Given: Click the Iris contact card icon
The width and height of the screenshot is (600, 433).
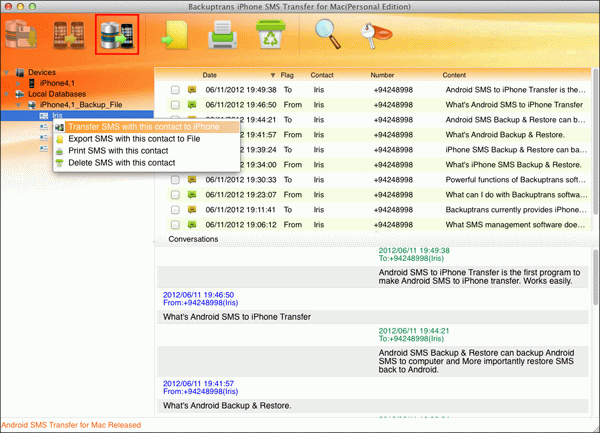Looking at the screenshot, I should 44,116.
